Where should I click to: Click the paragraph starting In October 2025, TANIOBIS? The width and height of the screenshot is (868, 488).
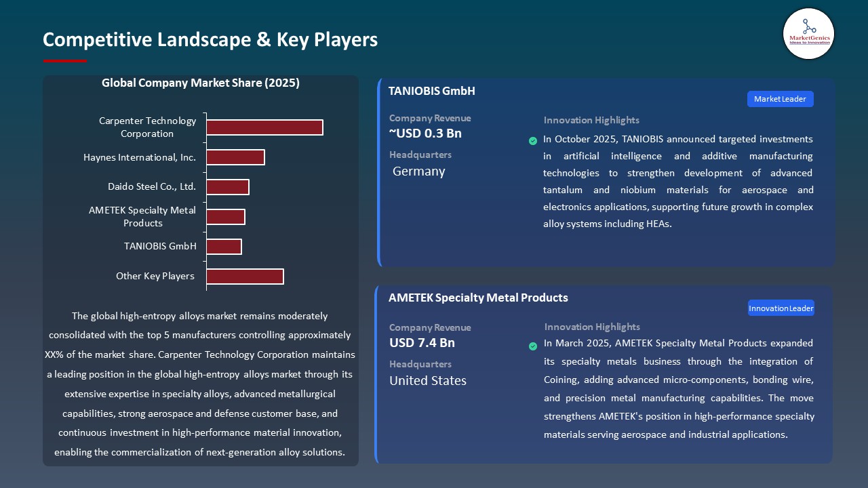tap(678, 182)
